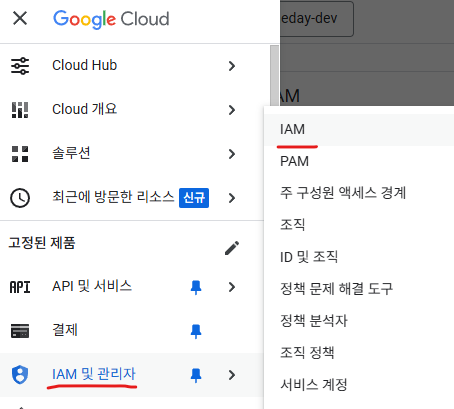The height and width of the screenshot is (409, 454).
Task: Open 정책 분석자 submenu item
Action: [x=359, y=321]
